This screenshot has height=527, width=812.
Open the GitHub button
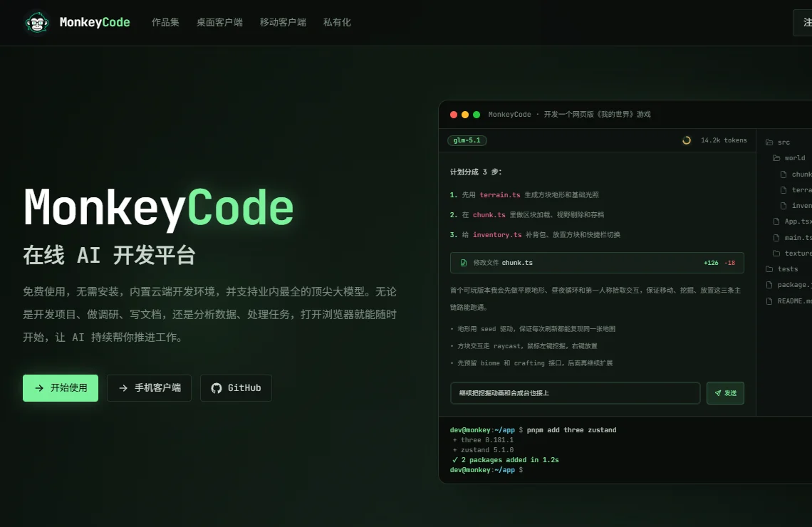[236, 387]
